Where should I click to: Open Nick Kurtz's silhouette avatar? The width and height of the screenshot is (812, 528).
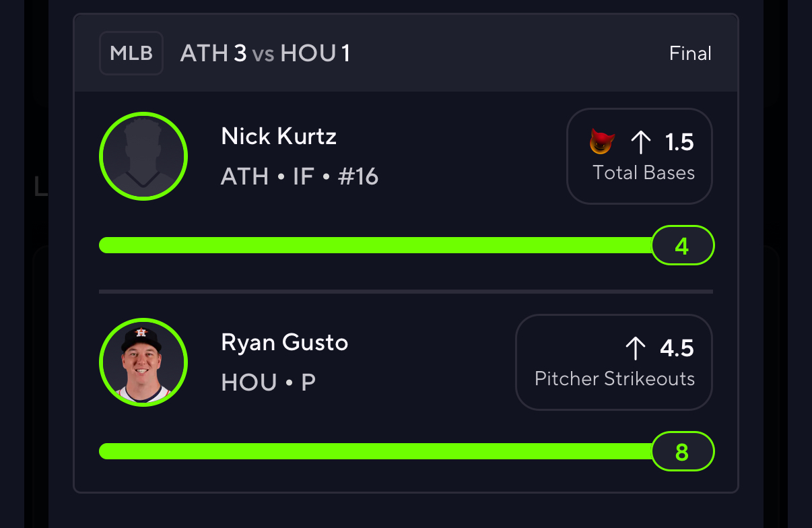[x=143, y=156]
